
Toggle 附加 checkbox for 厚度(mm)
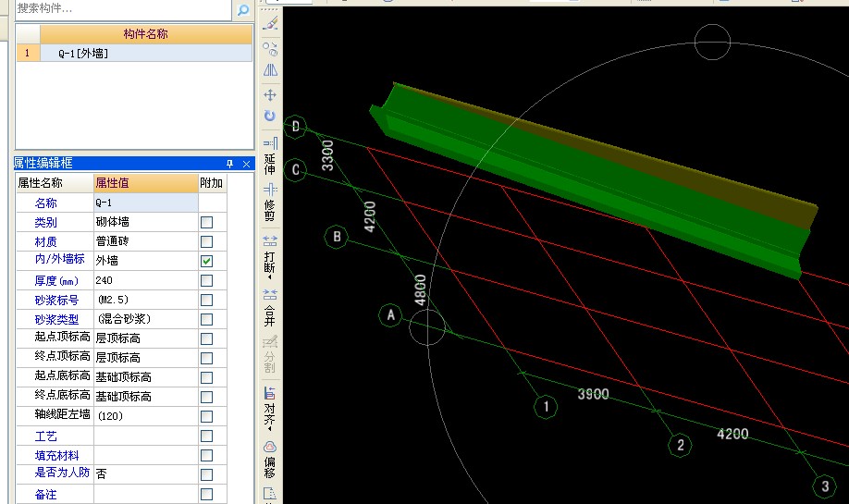pos(206,280)
